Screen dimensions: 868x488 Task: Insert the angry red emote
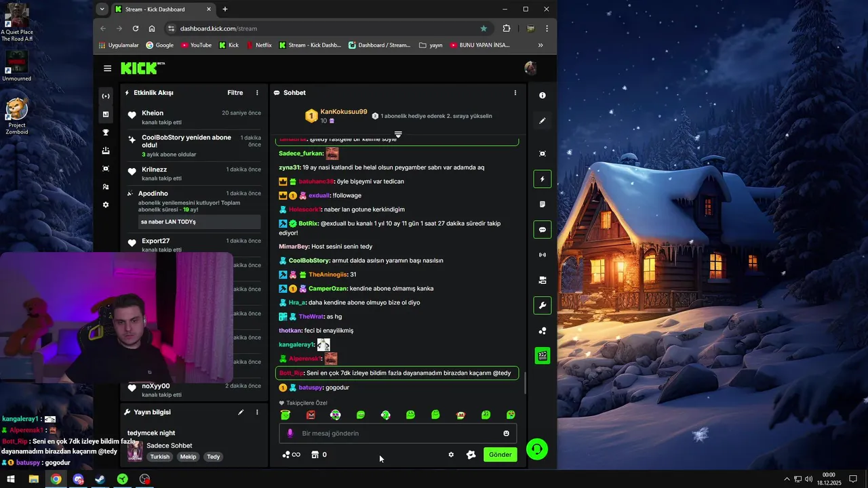pyautogui.click(x=311, y=415)
